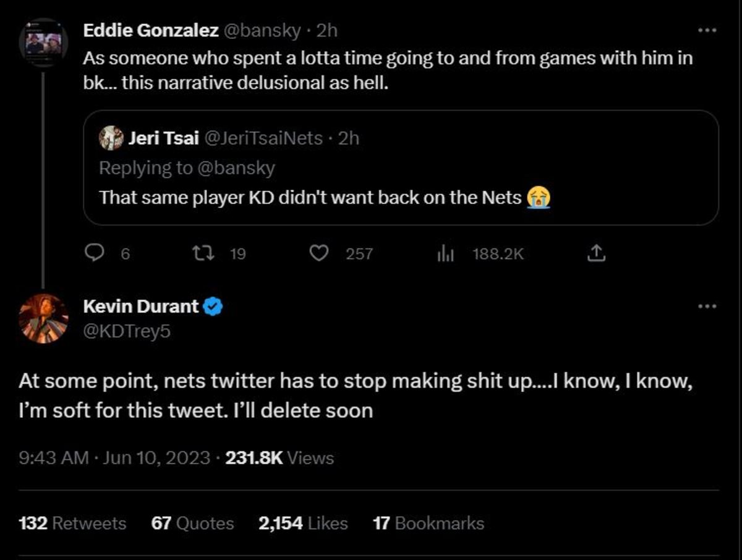Open Kevin Durant's profile picture

pyautogui.click(x=43, y=318)
